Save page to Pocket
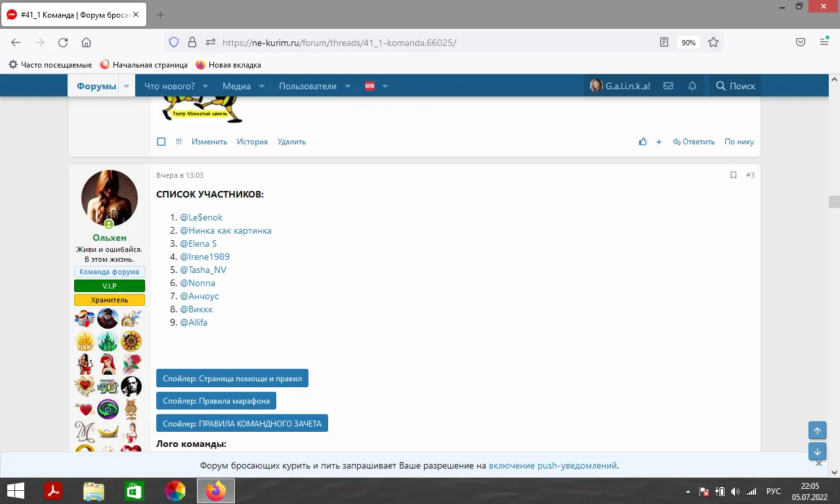Screen dimensions: 840x504 (801, 43)
